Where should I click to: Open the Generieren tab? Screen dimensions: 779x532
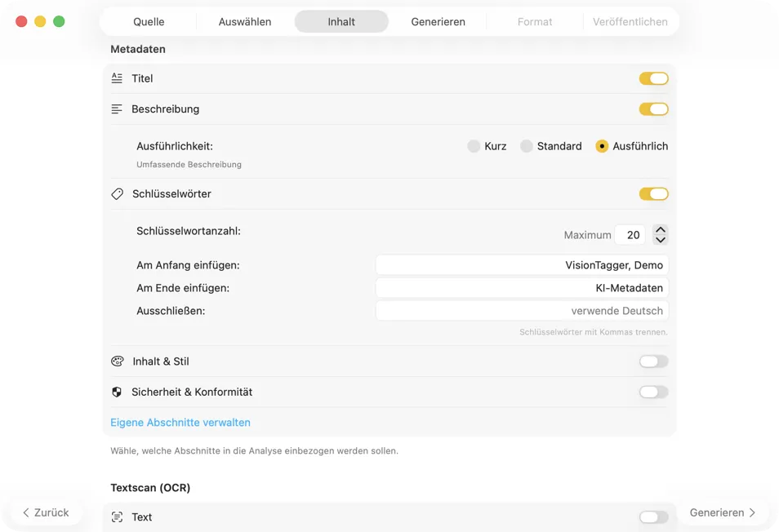(438, 22)
